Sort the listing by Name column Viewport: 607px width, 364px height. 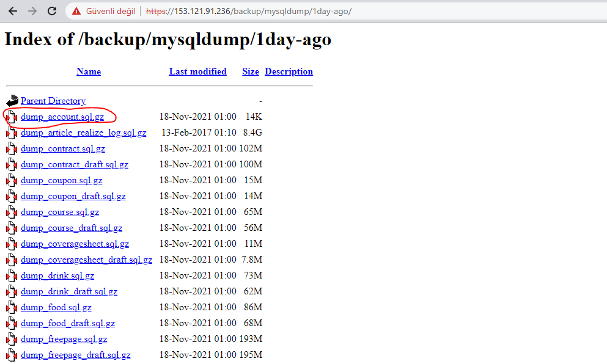coord(89,71)
